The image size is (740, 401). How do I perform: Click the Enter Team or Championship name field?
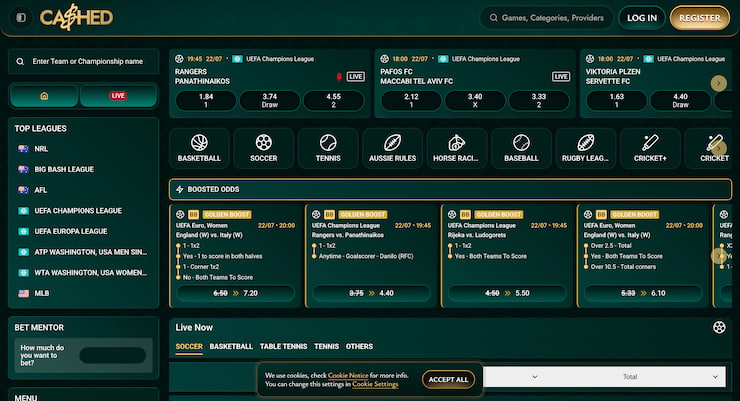click(84, 61)
